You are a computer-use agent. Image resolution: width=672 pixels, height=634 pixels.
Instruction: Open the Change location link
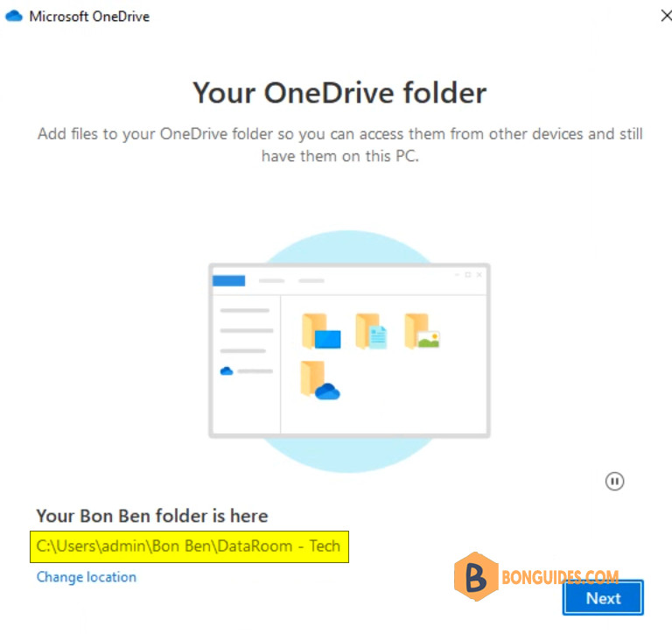pyautogui.click(x=86, y=577)
